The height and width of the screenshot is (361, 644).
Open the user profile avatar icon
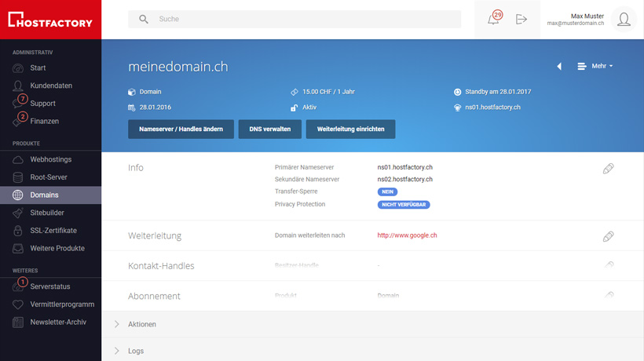coord(624,20)
